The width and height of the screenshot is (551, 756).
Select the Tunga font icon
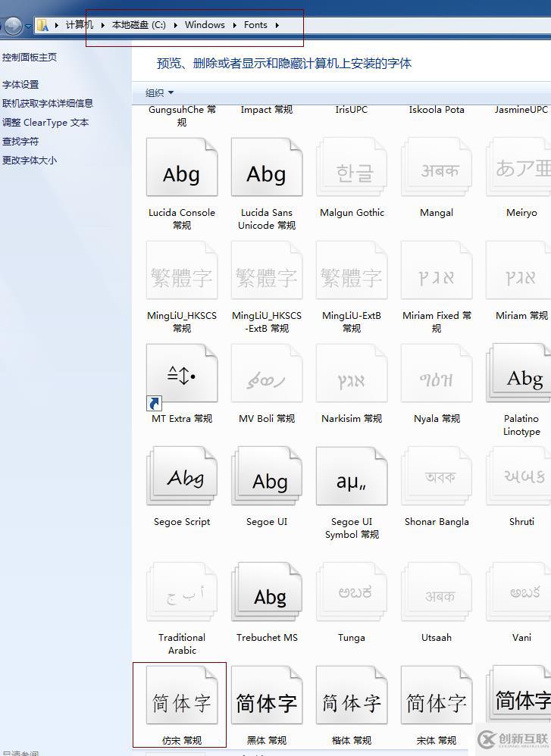(352, 592)
